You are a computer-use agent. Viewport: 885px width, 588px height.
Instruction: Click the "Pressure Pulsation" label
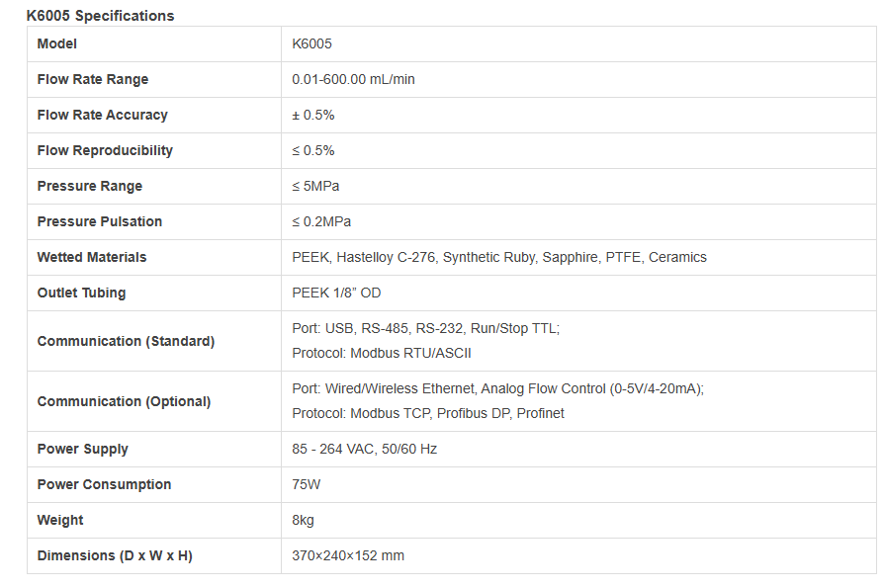(x=99, y=221)
